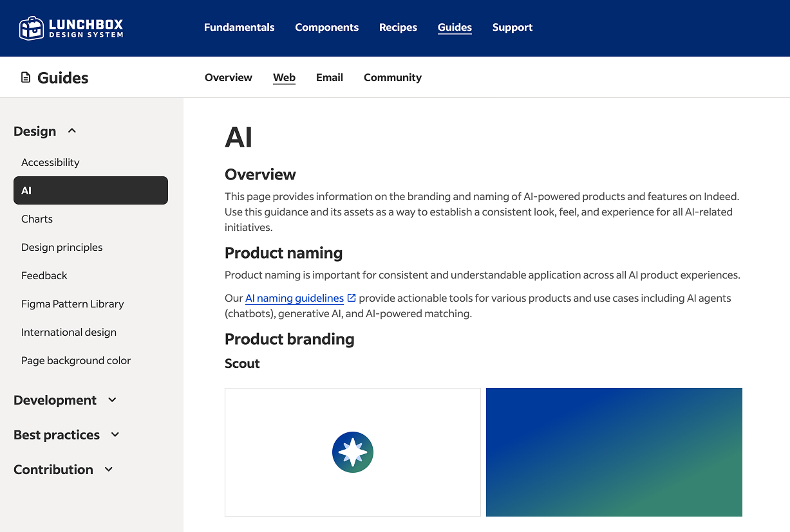Expand the Development section

coord(65,400)
